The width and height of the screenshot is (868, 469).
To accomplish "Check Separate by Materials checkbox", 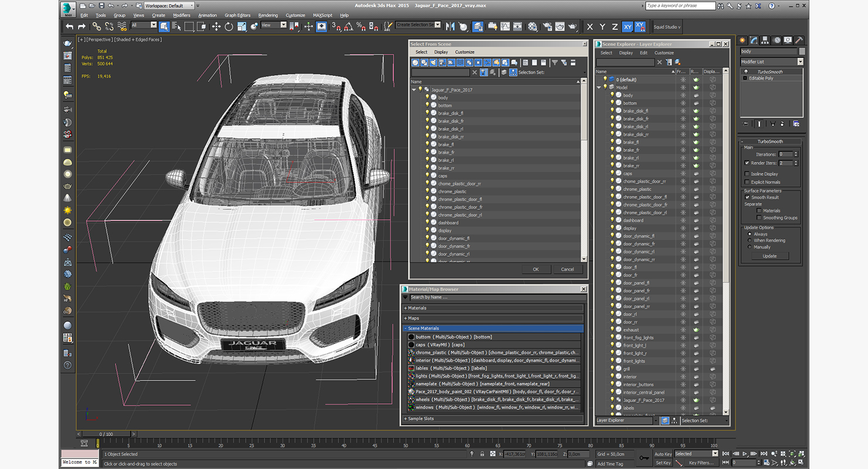I will 759,210.
